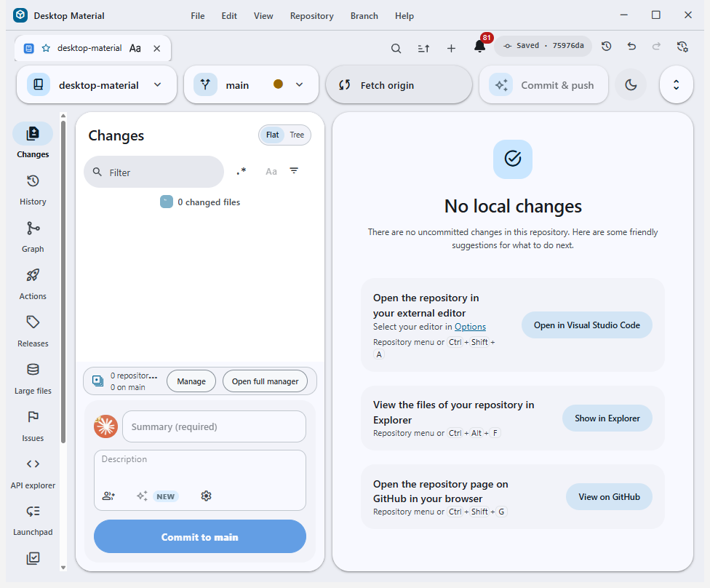The height and width of the screenshot is (588, 710).
Task: Open the Launchpad sidebar view
Action: (x=33, y=520)
